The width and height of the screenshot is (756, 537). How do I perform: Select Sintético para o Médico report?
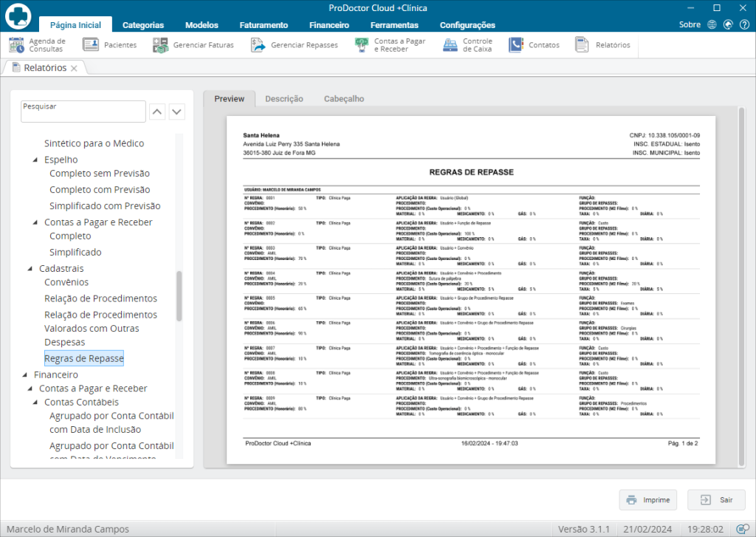(94, 143)
